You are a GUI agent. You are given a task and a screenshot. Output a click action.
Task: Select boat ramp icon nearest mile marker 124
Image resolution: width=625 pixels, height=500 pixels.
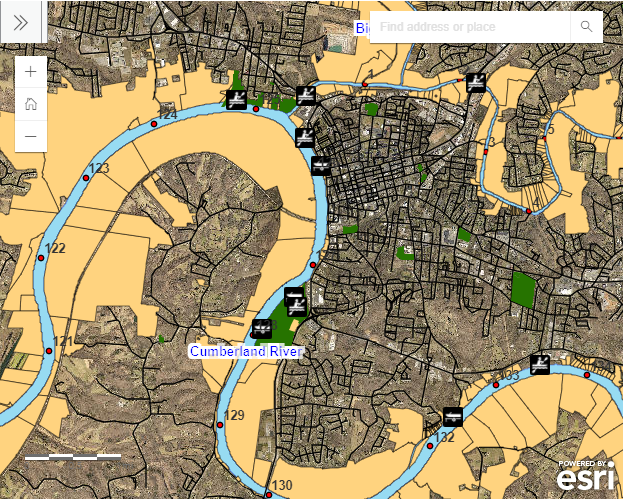point(236,98)
